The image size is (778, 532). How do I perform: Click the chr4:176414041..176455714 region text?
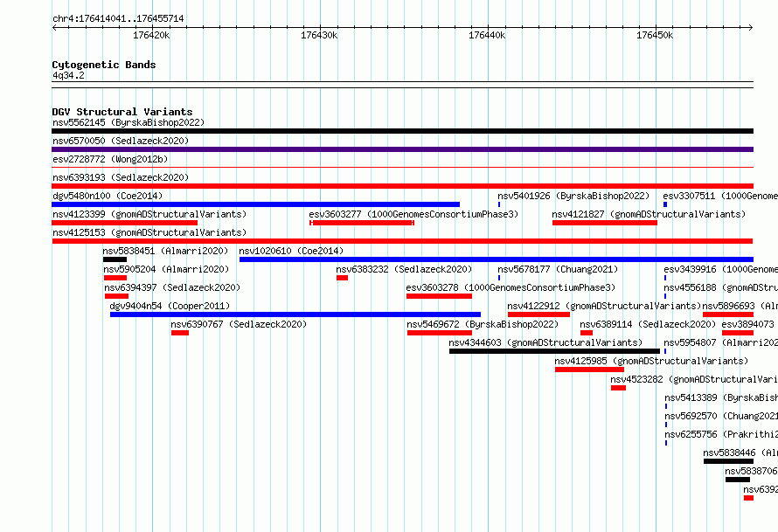point(118,19)
